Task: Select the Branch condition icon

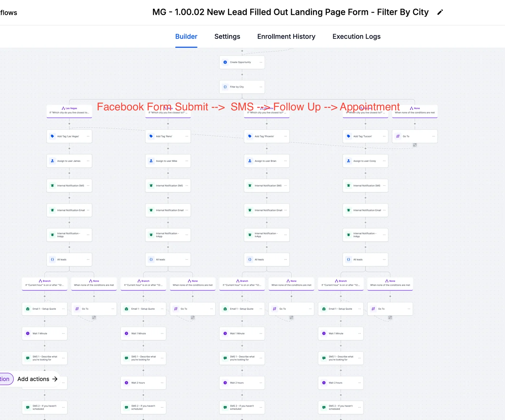Action: (40, 280)
